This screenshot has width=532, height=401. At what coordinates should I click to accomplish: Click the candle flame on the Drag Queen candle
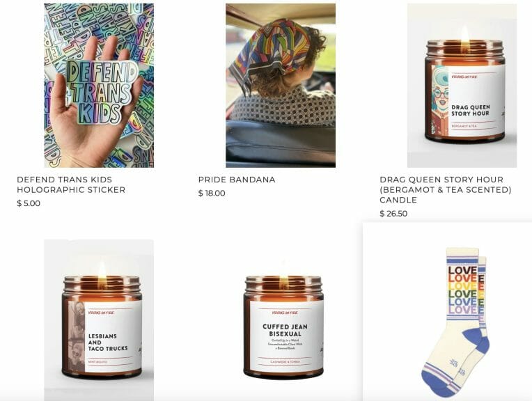tap(465, 37)
